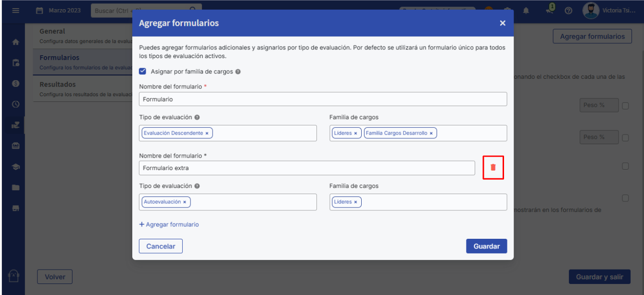Image resolution: width=644 pixels, height=295 pixels.
Task: Click the Guardar button
Action: (486, 246)
